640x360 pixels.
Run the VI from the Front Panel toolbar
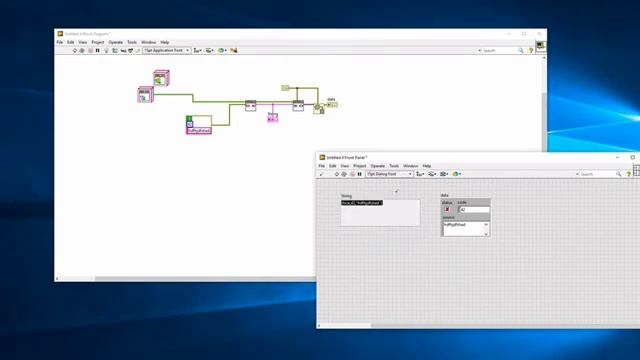pyautogui.click(x=337, y=174)
